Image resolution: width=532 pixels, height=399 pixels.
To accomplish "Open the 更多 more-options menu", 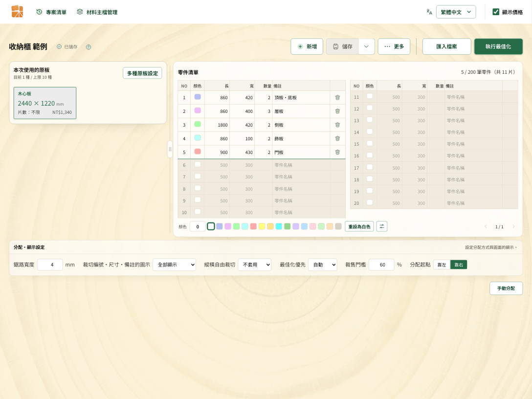I will coord(394,46).
